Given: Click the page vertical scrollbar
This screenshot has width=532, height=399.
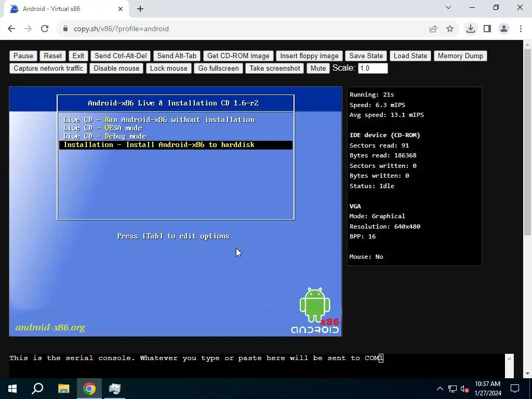Looking at the screenshot, I should [527, 142].
